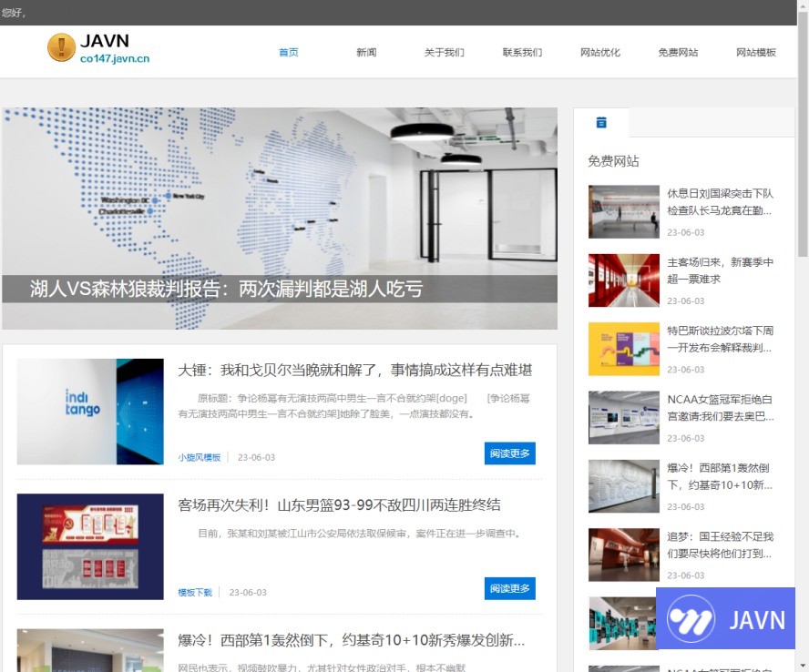Click date 23-06-03 under 大锤 article
The image size is (809, 672).
click(256, 457)
